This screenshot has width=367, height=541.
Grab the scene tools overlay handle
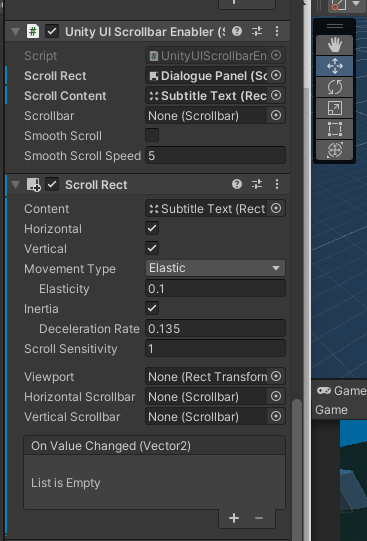tap(335, 27)
